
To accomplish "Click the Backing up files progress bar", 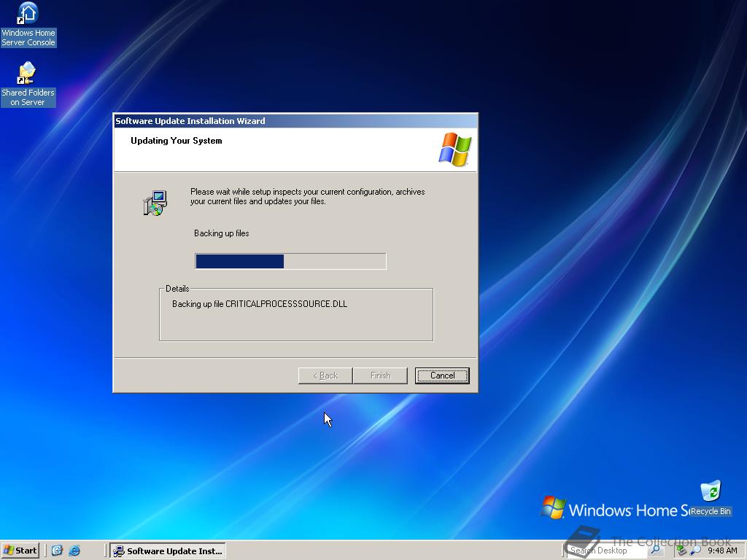I will pyautogui.click(x=290, y=261).
